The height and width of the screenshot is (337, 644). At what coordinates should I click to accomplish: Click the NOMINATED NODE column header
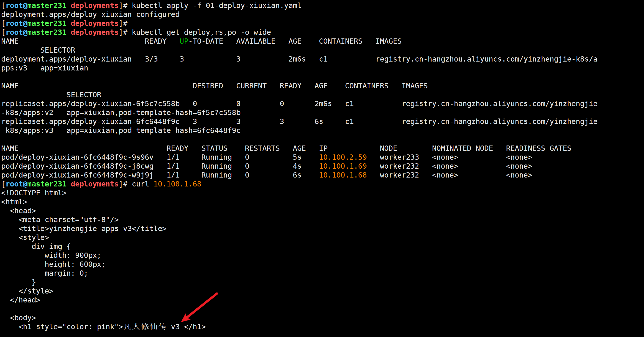462,148
